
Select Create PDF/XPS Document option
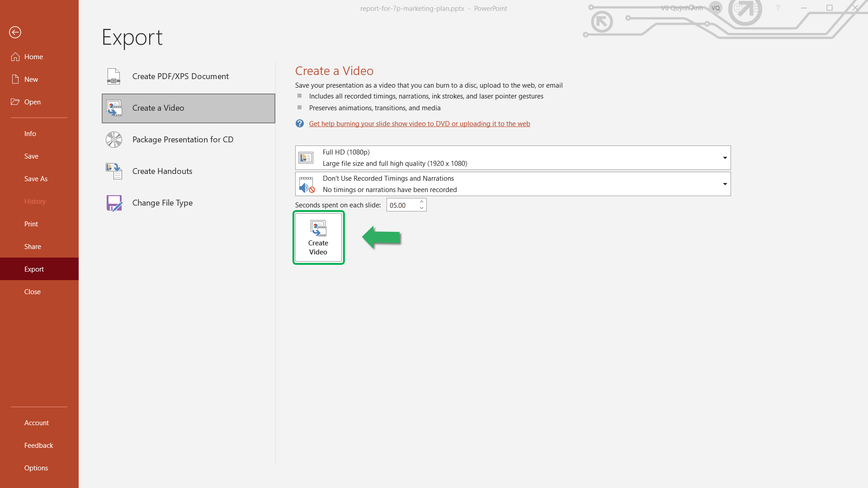[189, 76]
